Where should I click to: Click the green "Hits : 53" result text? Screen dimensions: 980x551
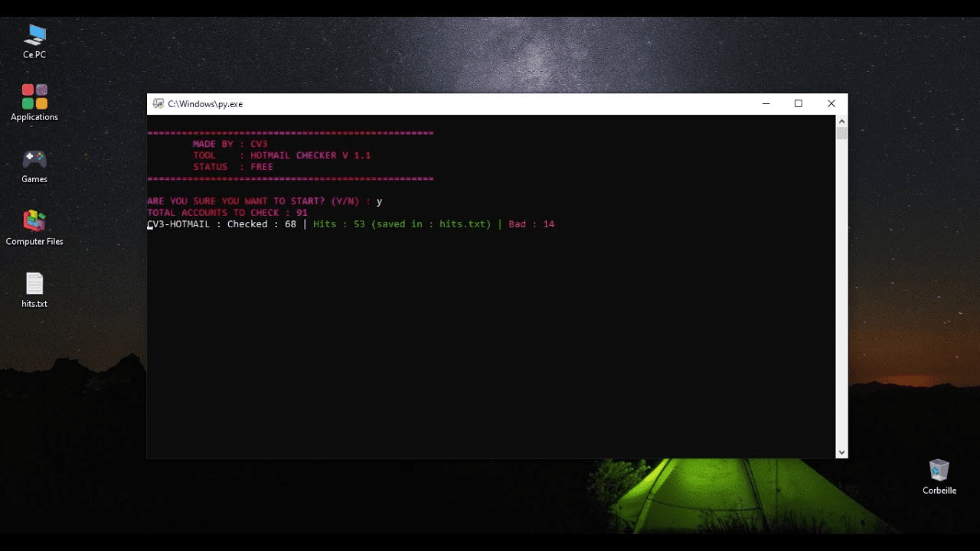click(x=339, y=224)
